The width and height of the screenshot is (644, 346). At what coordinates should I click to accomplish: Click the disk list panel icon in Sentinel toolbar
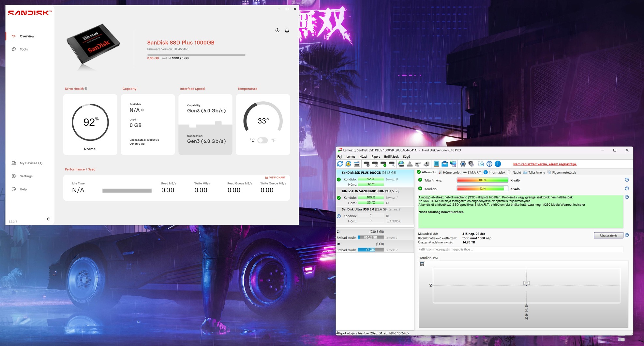(x=357, y=164)
